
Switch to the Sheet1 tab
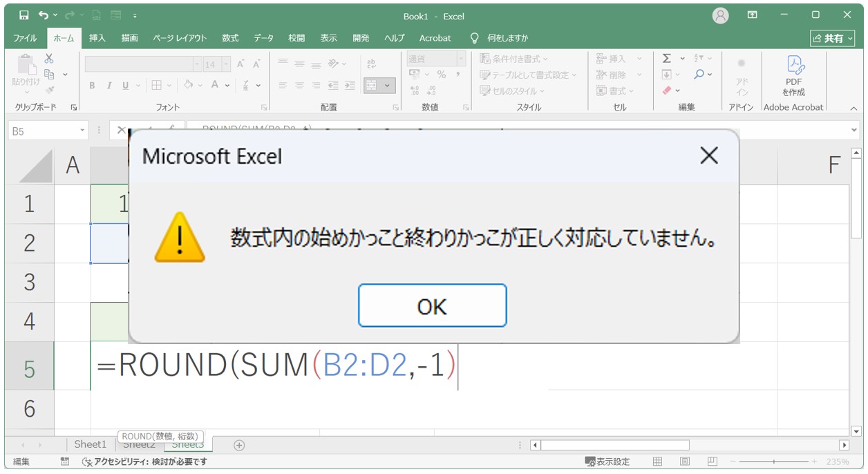click(x=91, y=444)
